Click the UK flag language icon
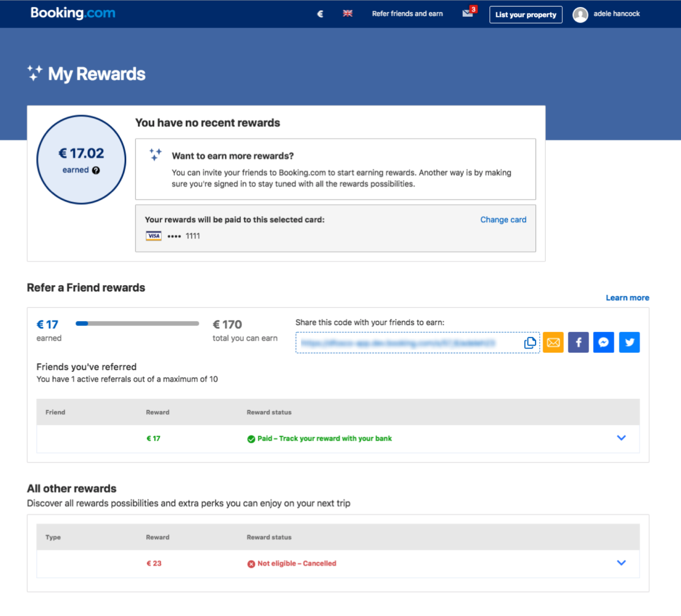The width and height of the screenshot is (681, 616). pos(347,14)
